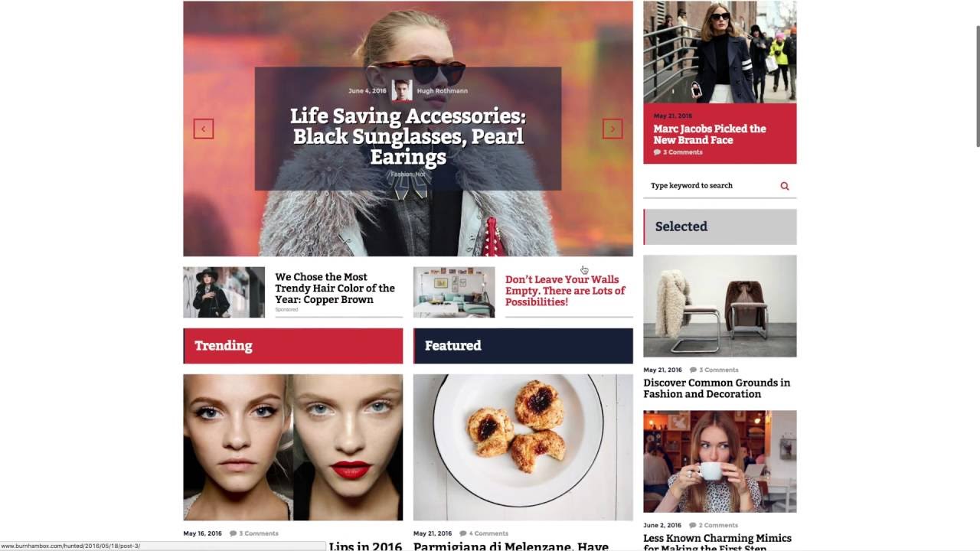Open the baked cookies plate thumbnail

[523, 447]
